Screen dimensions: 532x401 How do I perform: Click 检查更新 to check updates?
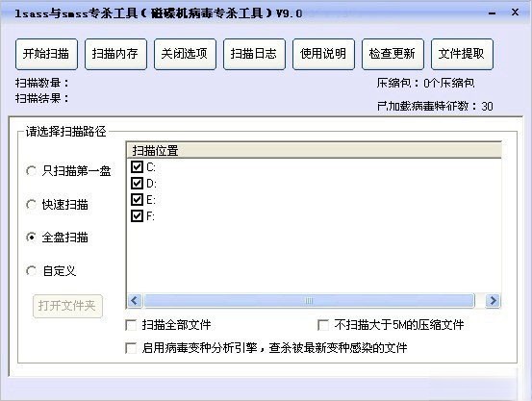[x=393, y=54]
